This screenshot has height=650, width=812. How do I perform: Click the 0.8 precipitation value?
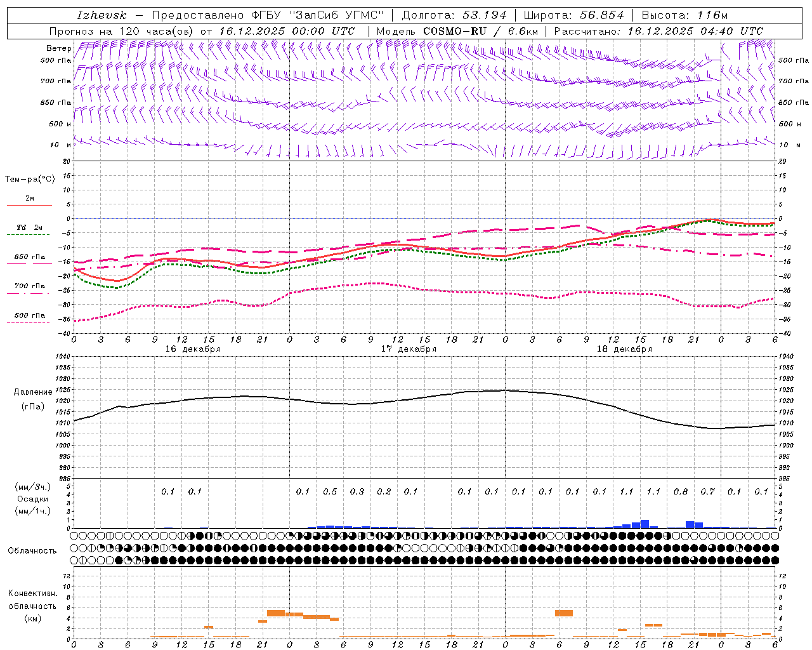[x=681, y=492]
